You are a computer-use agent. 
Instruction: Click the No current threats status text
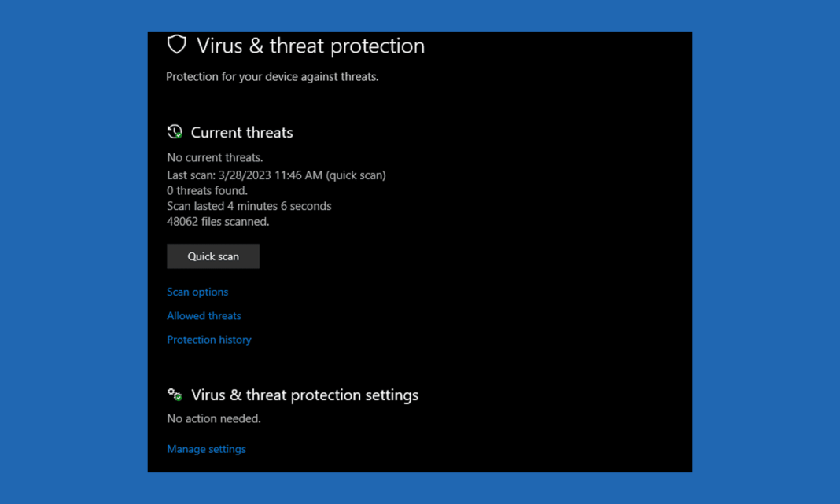[x=215, y=156]
